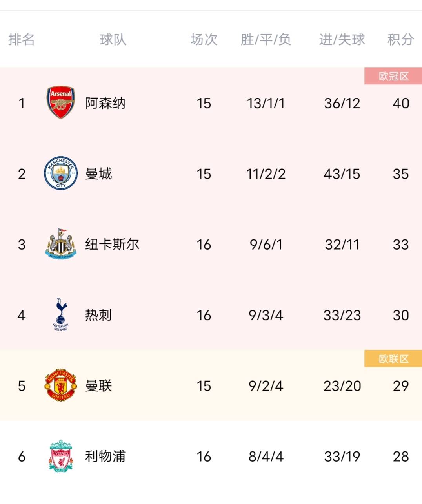Open team name 利物浦

[105, 456]
